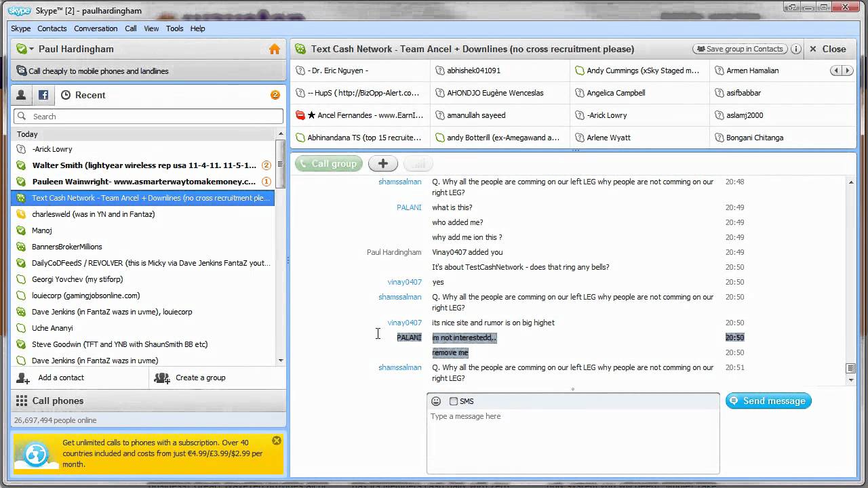Switch to the Facebook tab icon
This screenshot has width=868, height=488.
coord(43,95)
